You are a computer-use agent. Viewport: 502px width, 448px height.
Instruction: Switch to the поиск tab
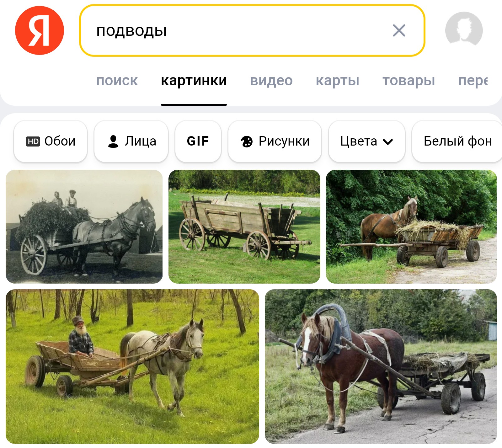[117, 81]
